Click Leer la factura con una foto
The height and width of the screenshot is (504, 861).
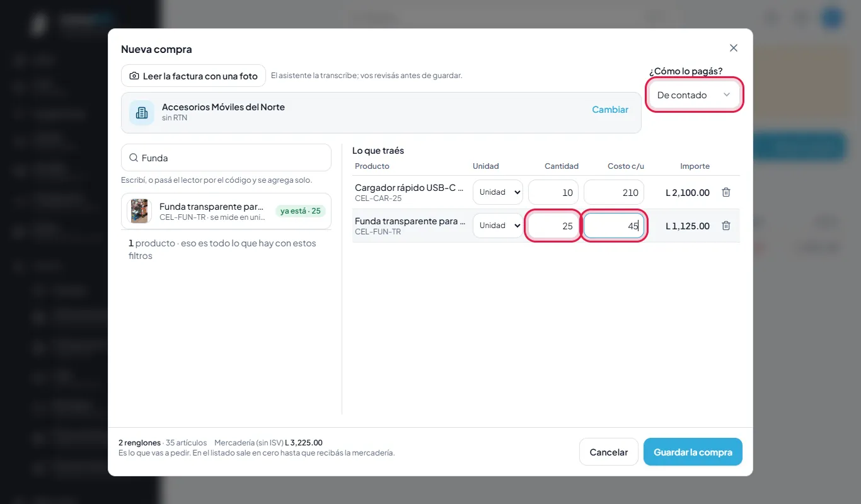(x=194, y=76)
